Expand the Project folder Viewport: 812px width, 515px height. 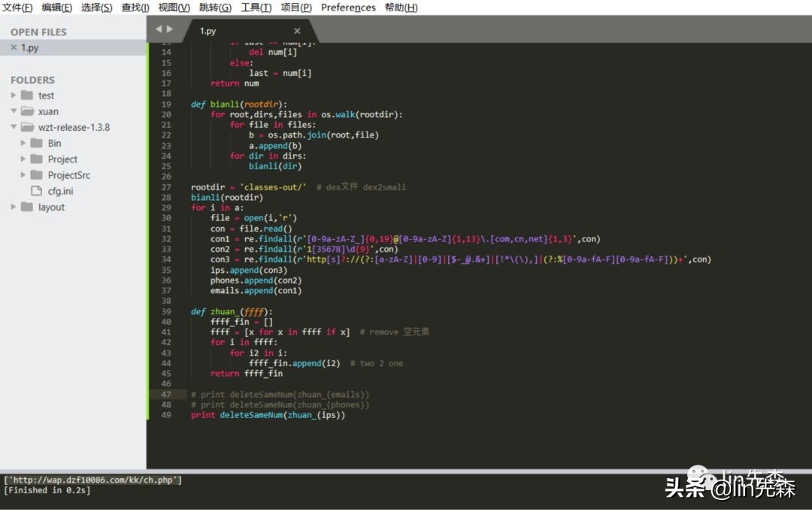pos(23,159)
